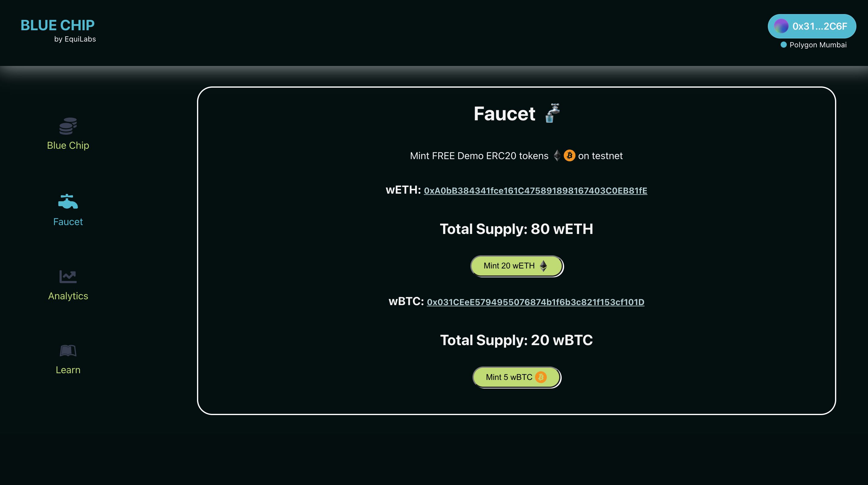Select the Blue Chip navigation menu item

pos(67,133)
